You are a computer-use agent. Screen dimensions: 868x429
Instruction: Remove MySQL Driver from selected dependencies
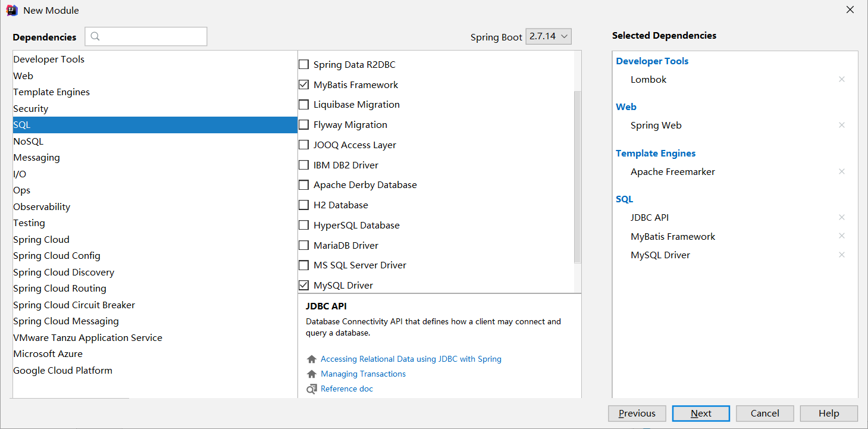pos(841,255)
